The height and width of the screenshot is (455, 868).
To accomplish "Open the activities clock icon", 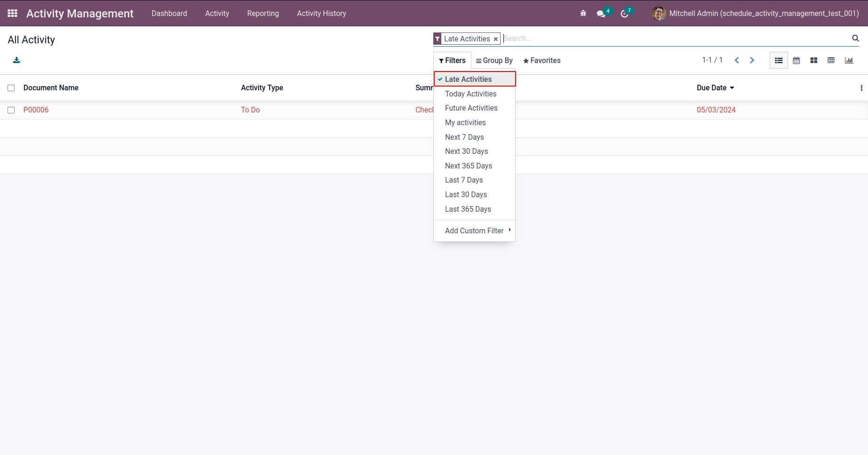I will (624, 14).
